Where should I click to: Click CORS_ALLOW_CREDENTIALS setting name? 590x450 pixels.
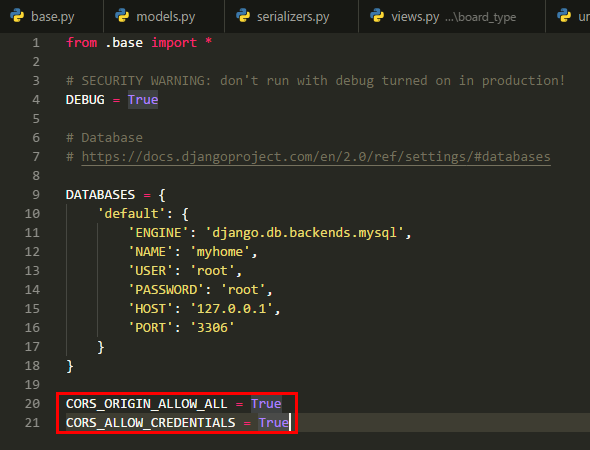(151, 423)
